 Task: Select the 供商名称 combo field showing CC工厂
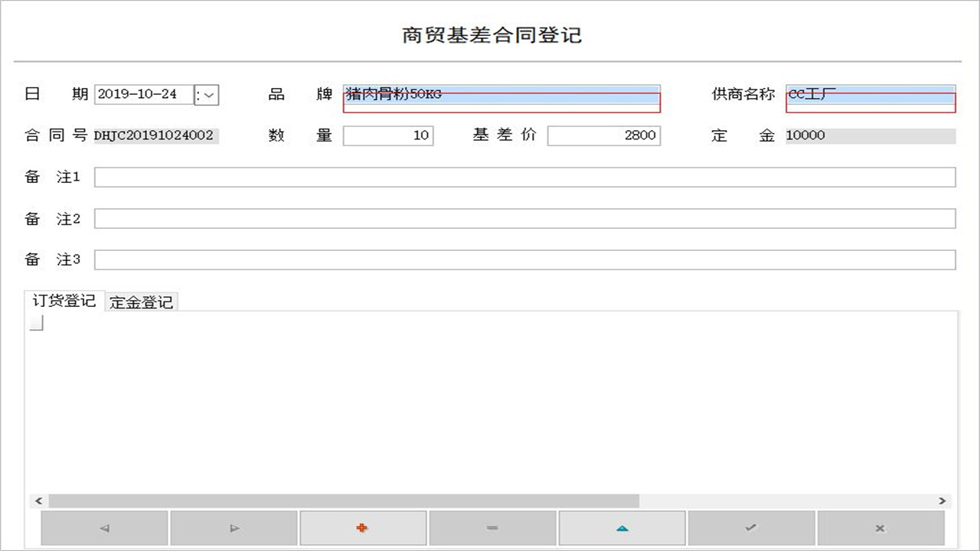pyautogui.click(x=869, y=94)
